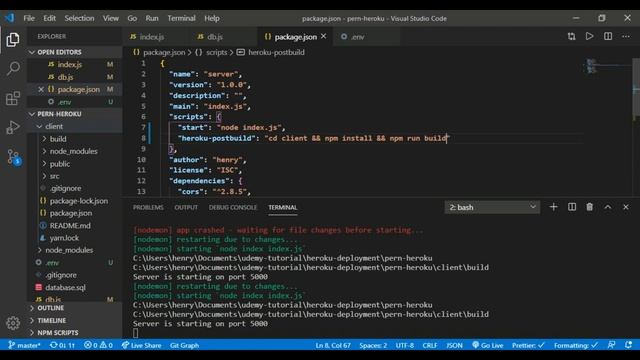Open database.sql in the explorer
Image resolution: width=640 pixels, height=360 pixels.
(x=74, y=287)
